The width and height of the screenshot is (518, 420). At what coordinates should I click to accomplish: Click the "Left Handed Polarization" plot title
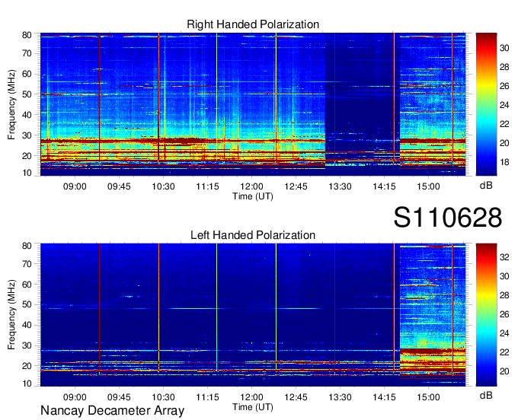point(253,235)
